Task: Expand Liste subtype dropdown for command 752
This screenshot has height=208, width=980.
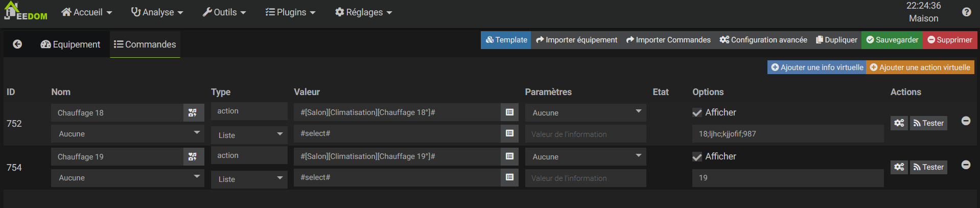Action: (249, 135)
